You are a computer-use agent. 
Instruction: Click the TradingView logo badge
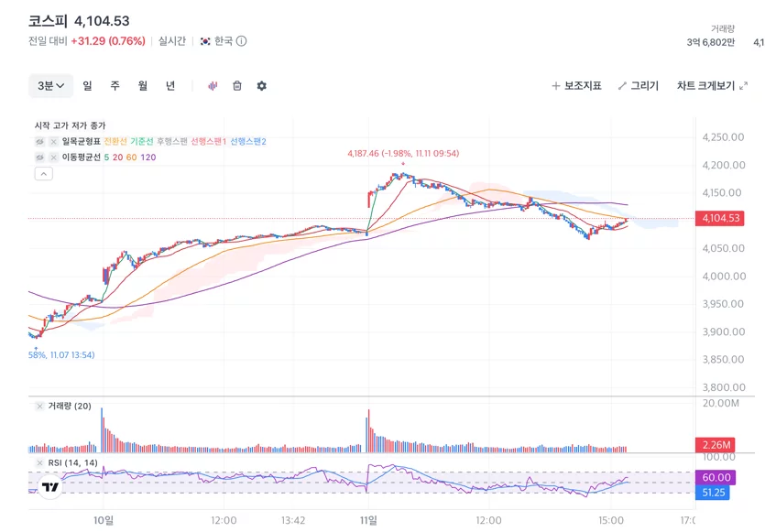49,486
